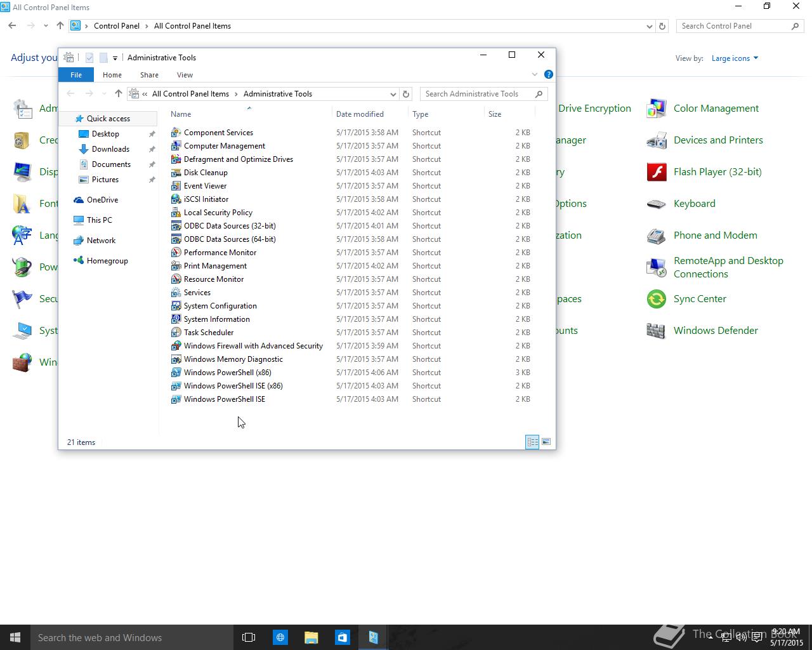Go up one level in Administrative Tools
Screen dimensions: 812x650
pyautogui.click(x=119, y=94)
